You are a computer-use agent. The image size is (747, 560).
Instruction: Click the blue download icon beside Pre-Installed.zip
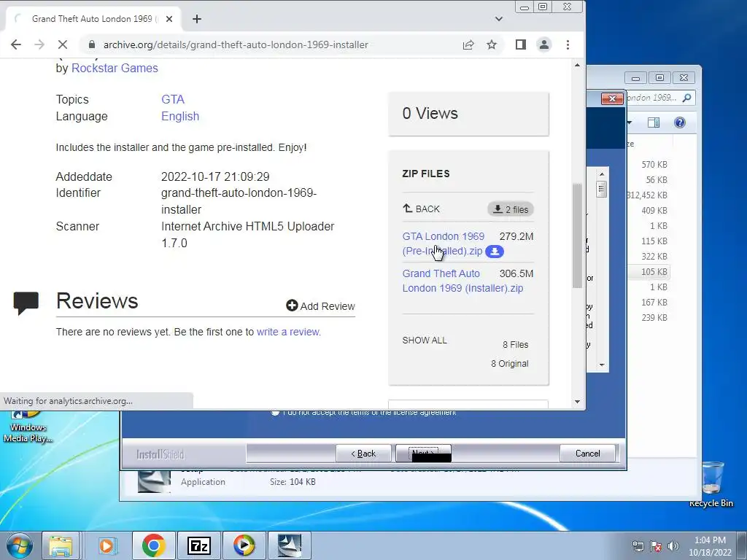tap(495, 252)
